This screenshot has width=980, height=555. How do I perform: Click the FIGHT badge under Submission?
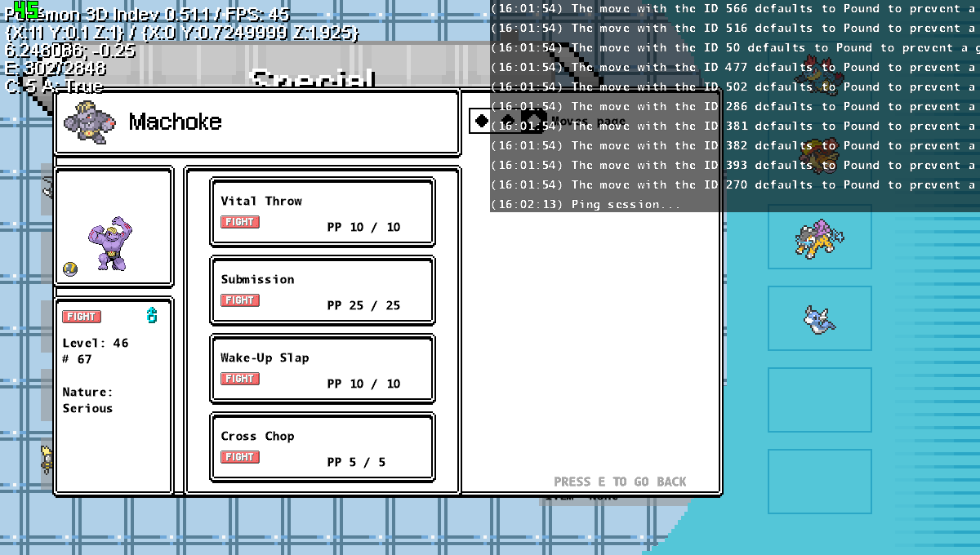[x=240, y=300]
